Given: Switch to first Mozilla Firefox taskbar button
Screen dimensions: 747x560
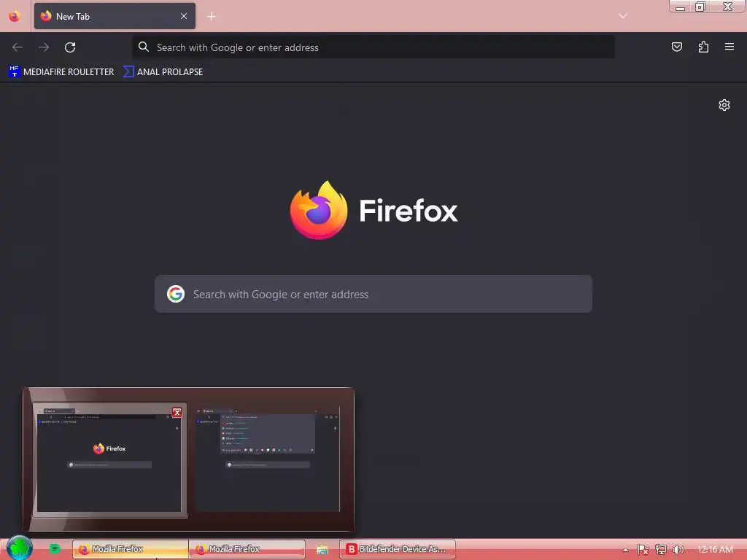Looking at the screenshot, I should click(x=131, y=549).
